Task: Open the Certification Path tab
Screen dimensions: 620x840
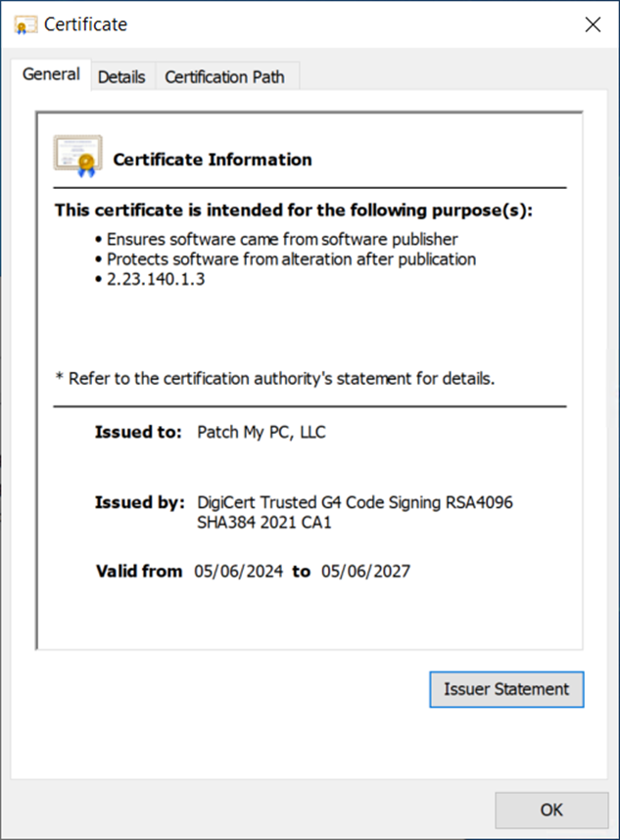Action: (x=226, y=76)
